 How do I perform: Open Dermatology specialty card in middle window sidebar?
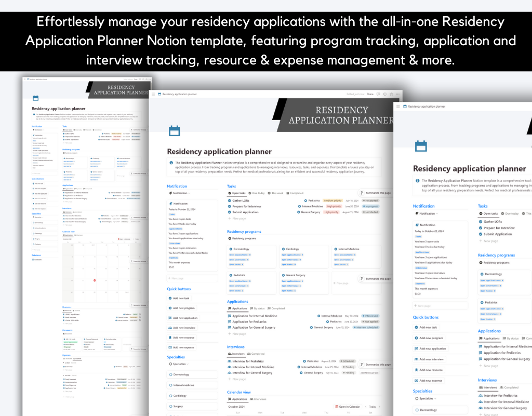(x=192, y=374)
